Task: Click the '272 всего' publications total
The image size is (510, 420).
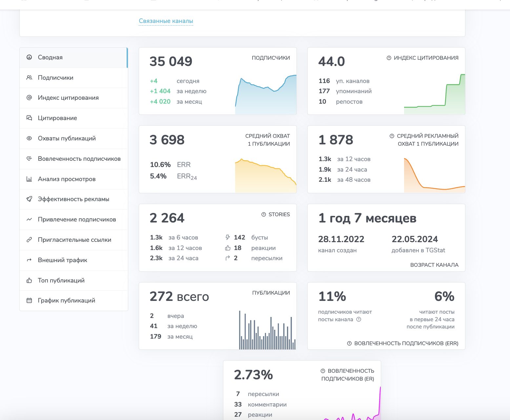Action: (x=179, y=297)
